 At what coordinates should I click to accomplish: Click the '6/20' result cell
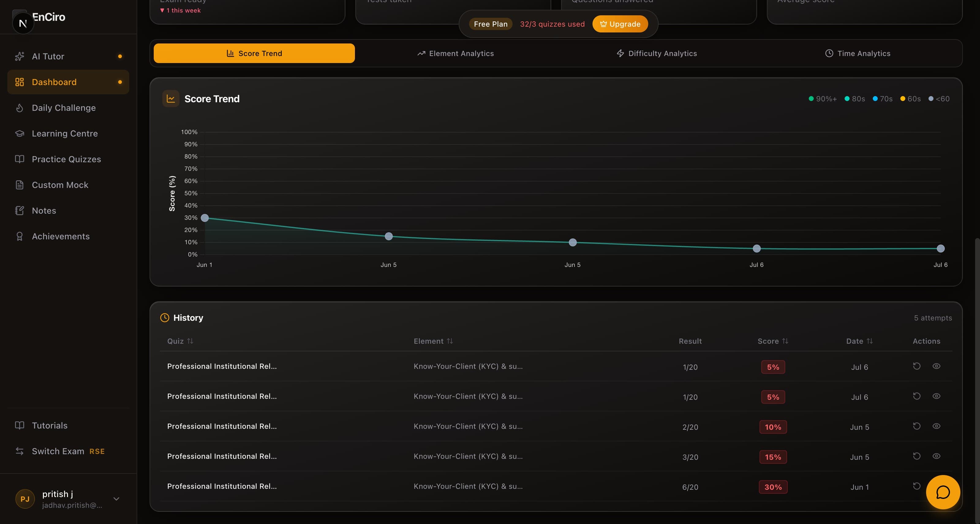pyautogui.click(x=690, y=487)
